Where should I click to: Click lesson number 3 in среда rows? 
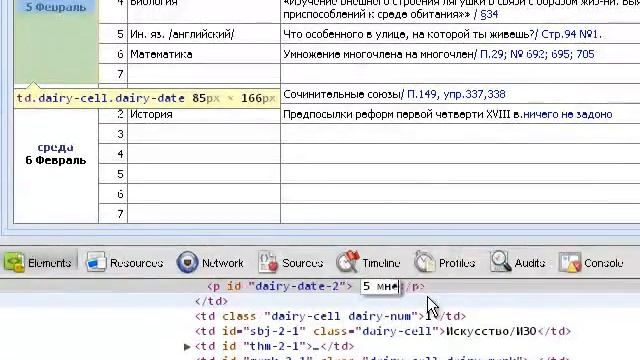point(120,134)
